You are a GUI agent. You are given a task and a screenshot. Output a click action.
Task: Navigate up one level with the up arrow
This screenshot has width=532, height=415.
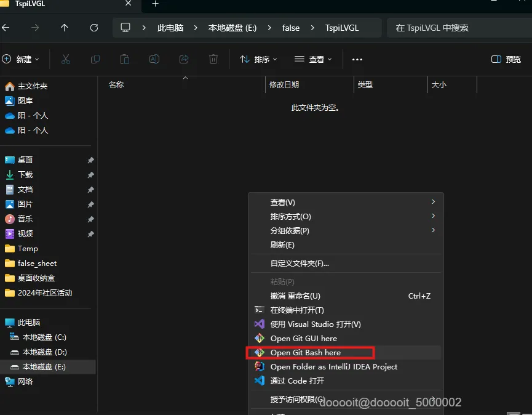pyautogui.click(x=65, y=27)
